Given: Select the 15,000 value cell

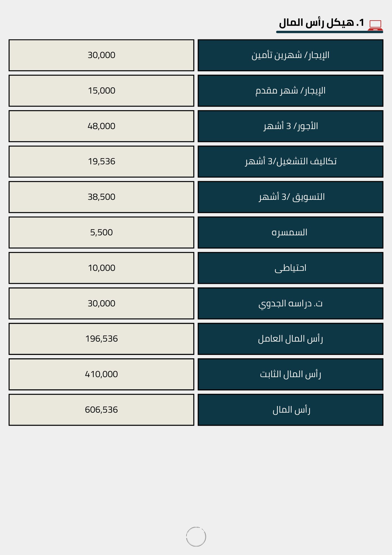Looking at the screenshot, I should 101,91.
